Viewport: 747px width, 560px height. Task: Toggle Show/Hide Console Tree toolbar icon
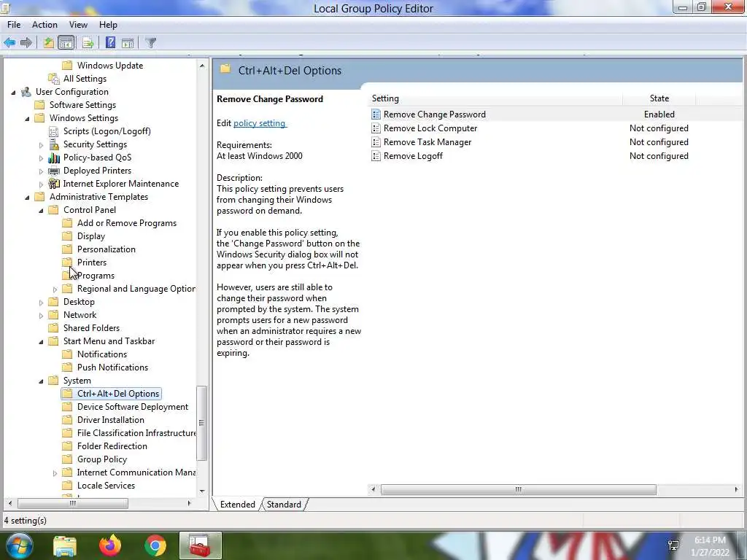click(x=66, y=43)
